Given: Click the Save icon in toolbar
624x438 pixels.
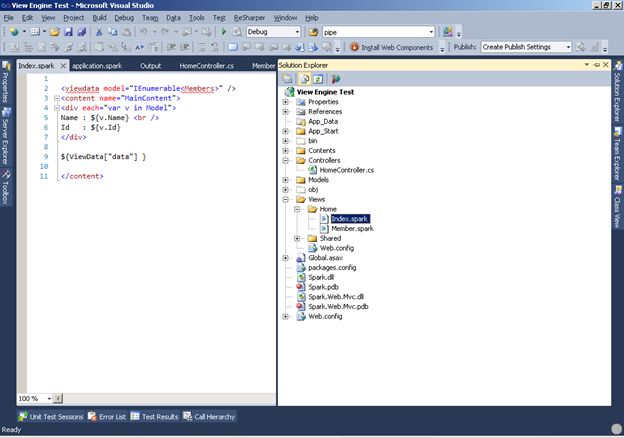Looking at the screenshot, I should click(68, 32).
